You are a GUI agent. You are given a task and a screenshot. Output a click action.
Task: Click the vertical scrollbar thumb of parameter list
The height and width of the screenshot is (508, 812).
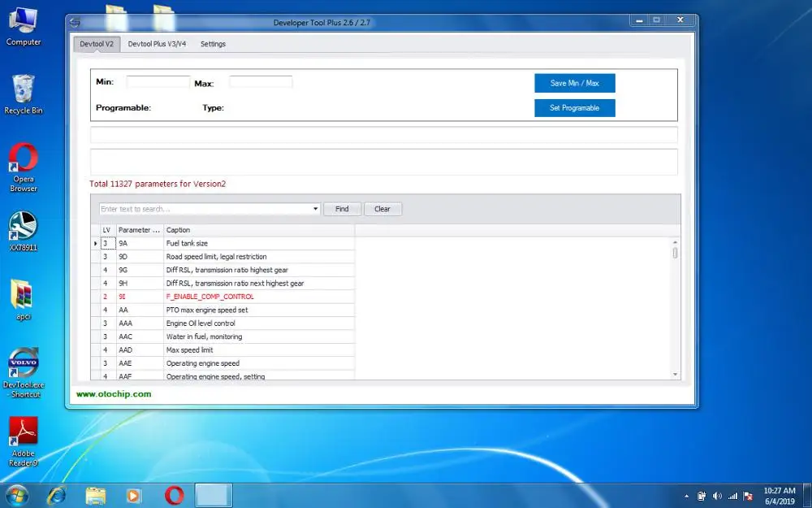click(676, 253)
